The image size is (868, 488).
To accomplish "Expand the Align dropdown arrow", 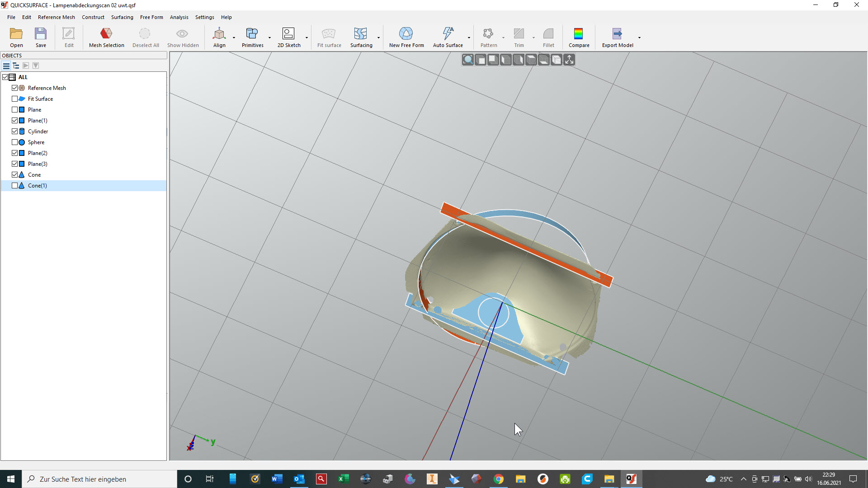I will (234, 38).
